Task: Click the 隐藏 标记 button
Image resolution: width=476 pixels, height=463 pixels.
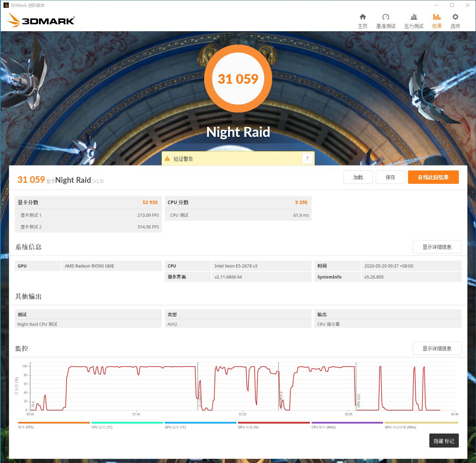Action: [x=444, y=441]
